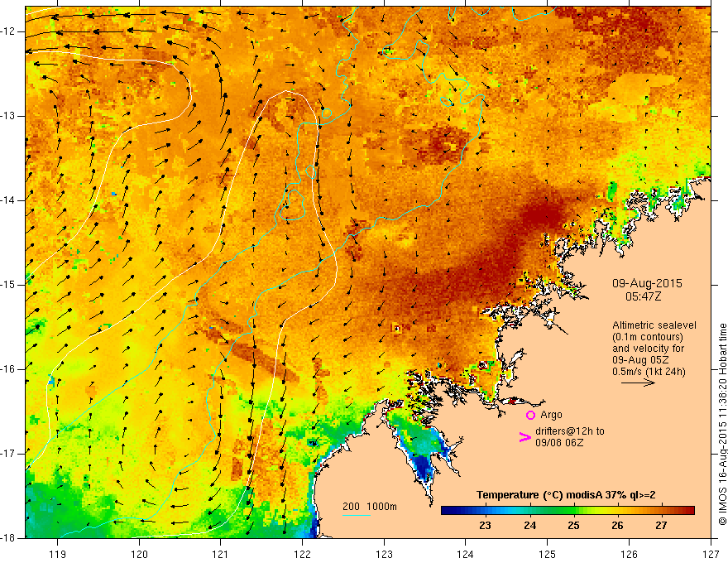The image size is (728, 563).
Task: Click the longitude axis label 125
Action: point(548,554)
